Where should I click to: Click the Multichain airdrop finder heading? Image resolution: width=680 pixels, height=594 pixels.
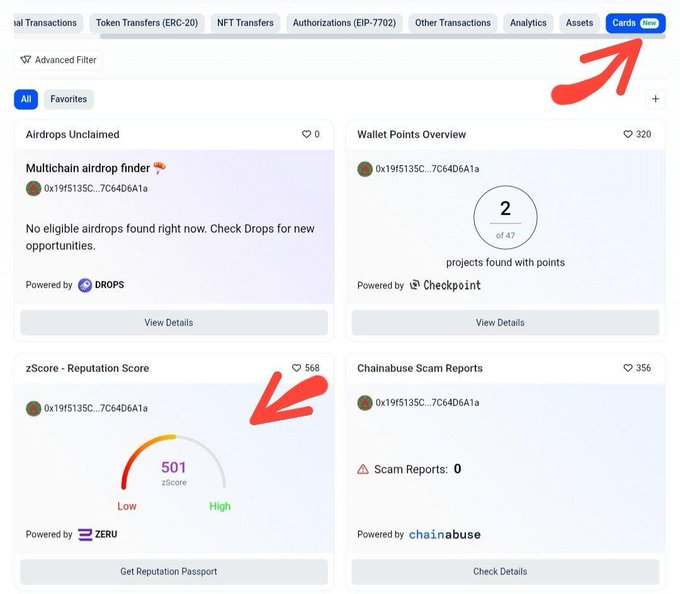(x=88, y=168)
